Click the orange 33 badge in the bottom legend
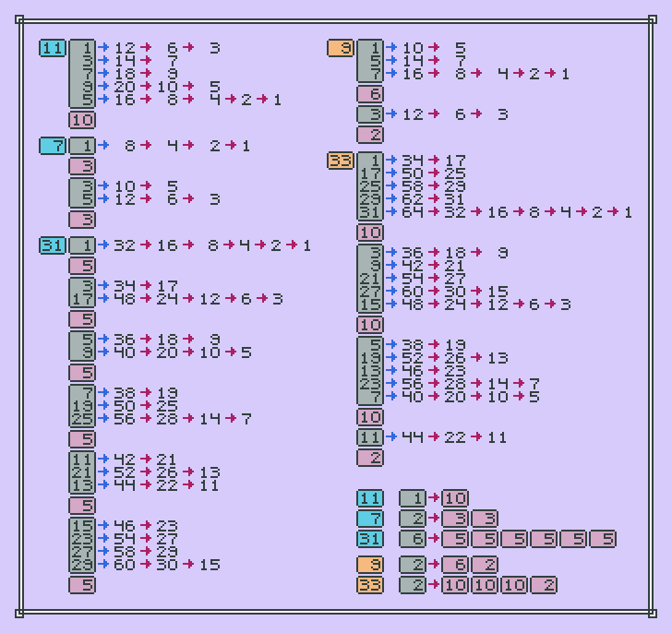The image size is (672, 633). click(x=370, y=584)
